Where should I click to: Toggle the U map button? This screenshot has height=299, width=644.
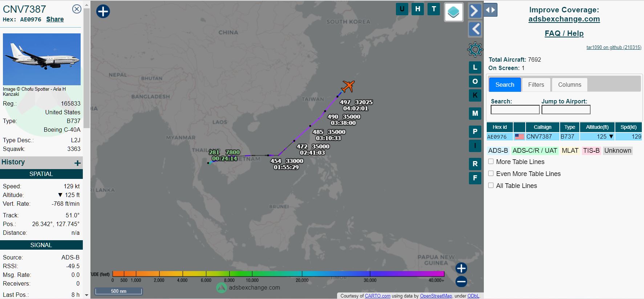402,9
